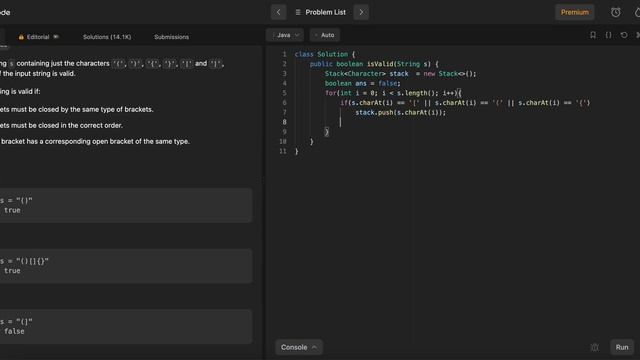This screenshot has width=640, height=360.
Task: Click the Run button
Action: [x=622, y=347]
